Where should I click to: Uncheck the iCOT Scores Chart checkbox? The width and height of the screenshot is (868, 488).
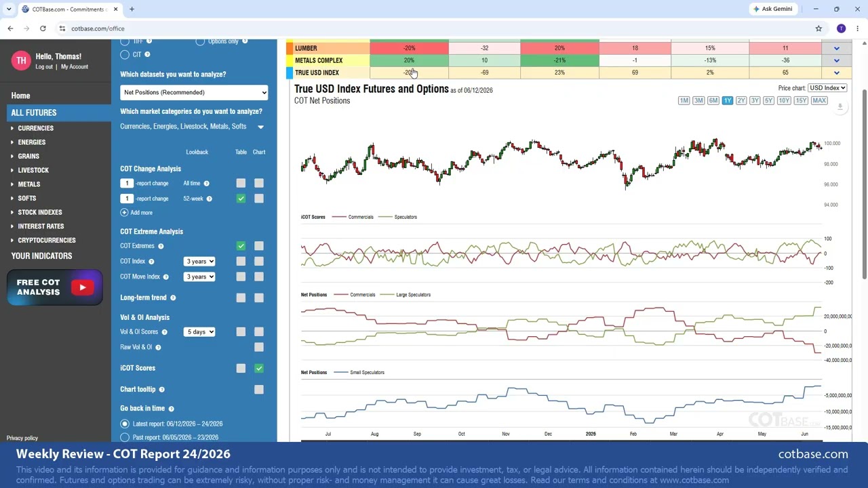pyautogui.click(x=259, y=368)
